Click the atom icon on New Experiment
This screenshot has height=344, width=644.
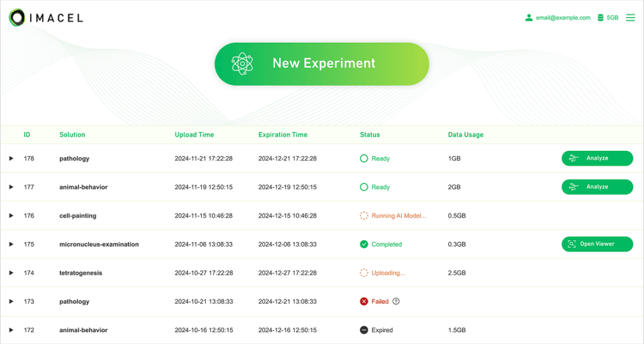coord(242,64)
